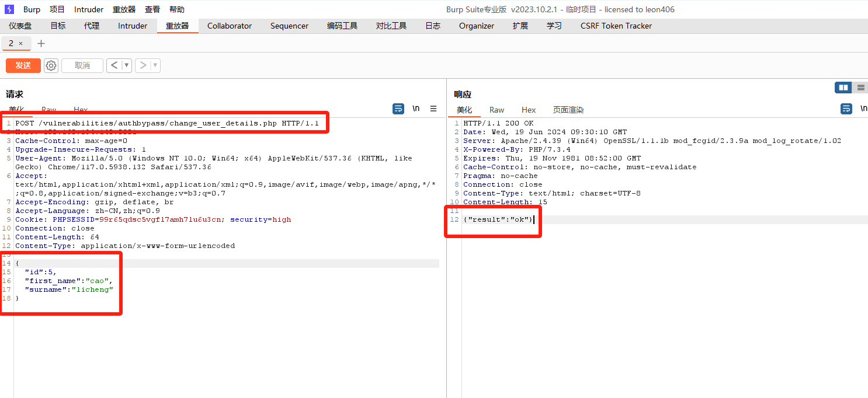Select request 美化 pretty view tab
Screen dimensions: 868x398
coord(16,110)
